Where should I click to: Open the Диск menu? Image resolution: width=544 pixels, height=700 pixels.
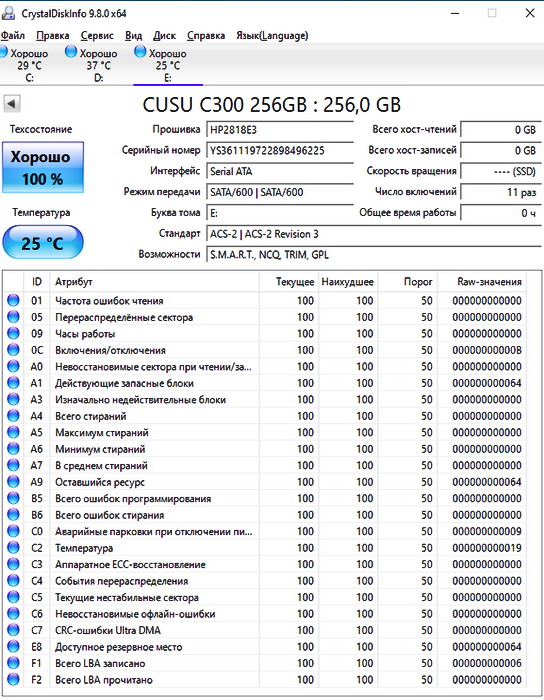pos(164,36)
